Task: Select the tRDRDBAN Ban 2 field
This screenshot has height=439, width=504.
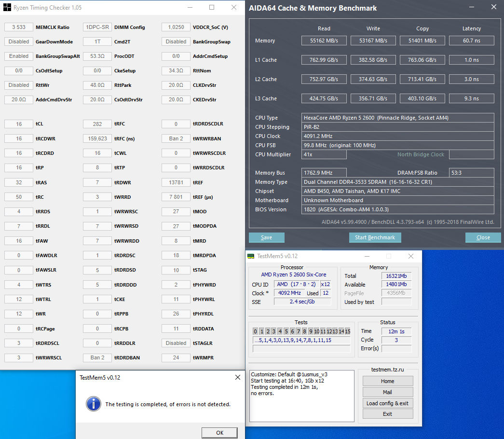Action: click(x=97, y=357)
